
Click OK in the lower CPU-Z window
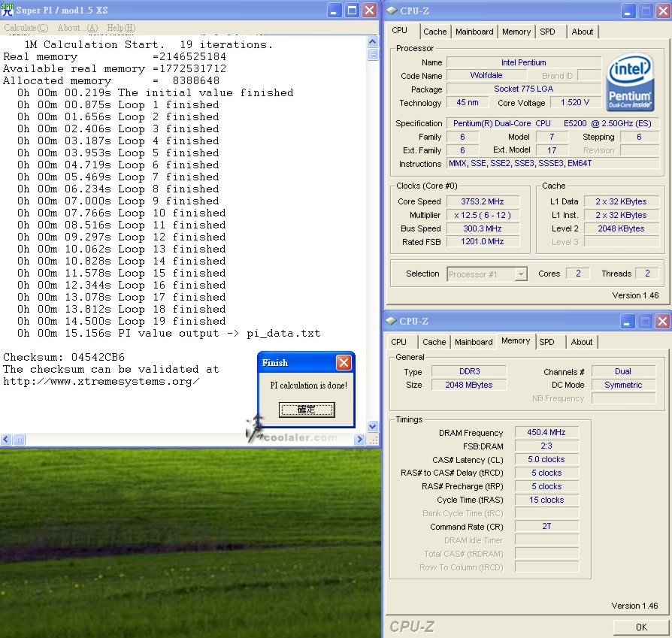641,627
